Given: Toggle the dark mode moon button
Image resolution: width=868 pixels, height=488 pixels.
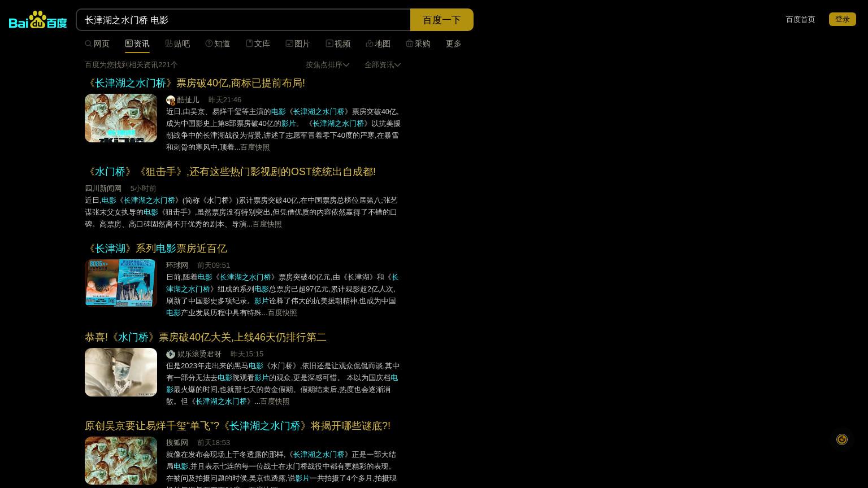Looking at the screenshot, I should (842, 439).
